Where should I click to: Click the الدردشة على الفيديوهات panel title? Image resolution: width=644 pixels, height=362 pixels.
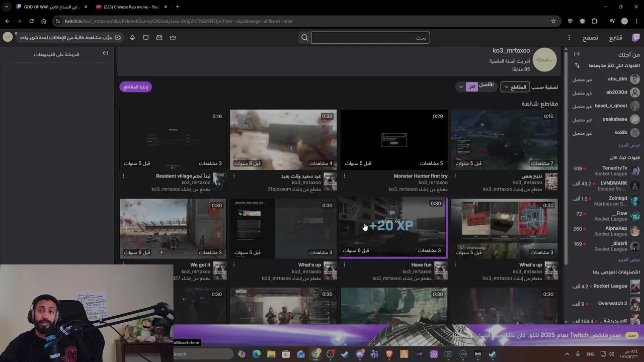56,54
